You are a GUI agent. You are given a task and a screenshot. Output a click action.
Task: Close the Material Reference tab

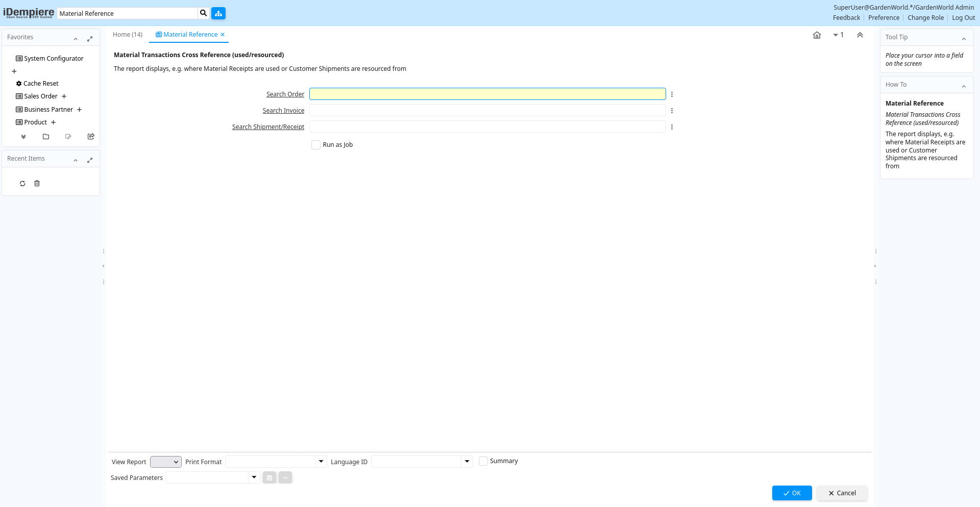(x=223, y=35)
